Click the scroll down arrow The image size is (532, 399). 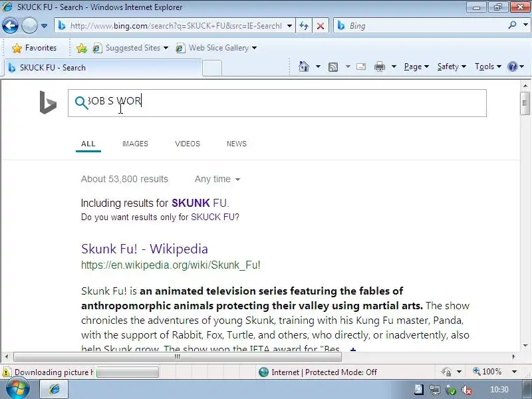click(525, 345)
